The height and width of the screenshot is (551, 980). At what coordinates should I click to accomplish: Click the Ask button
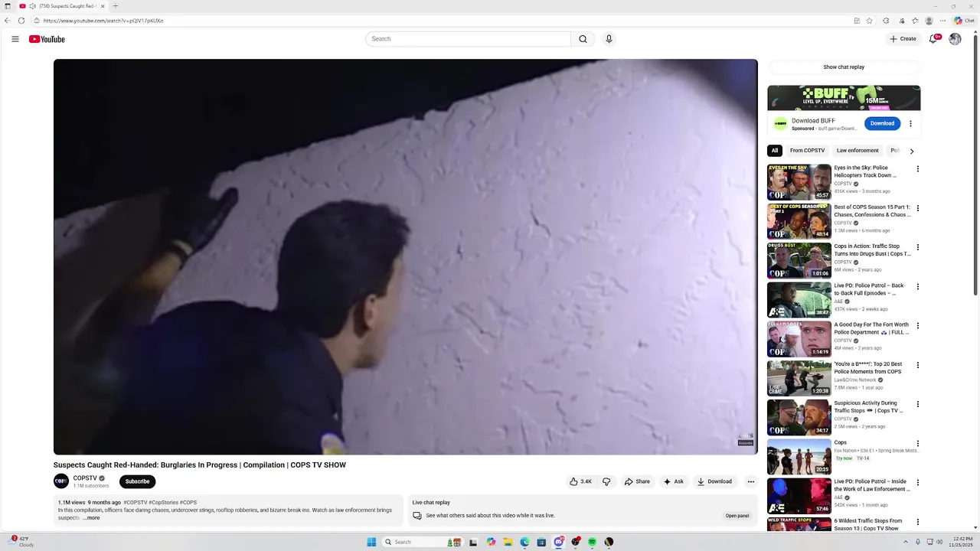click(674, 481)
